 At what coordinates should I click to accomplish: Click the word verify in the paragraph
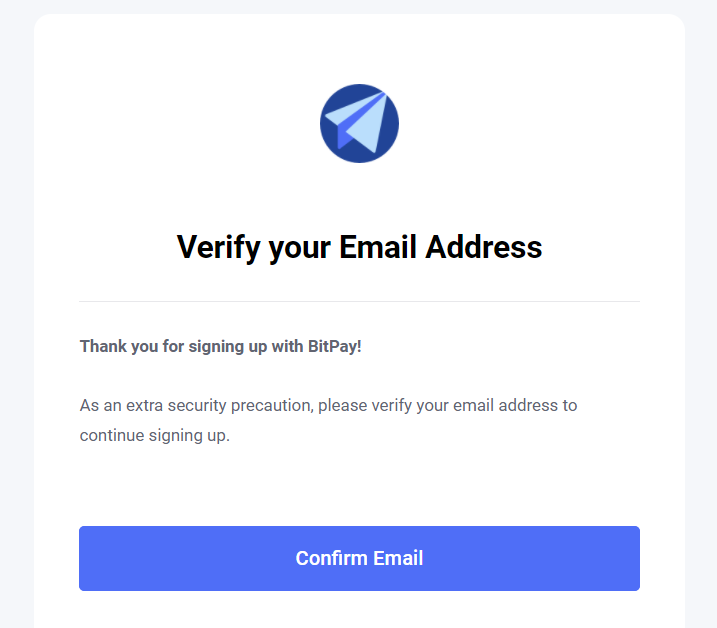[x=391, y=406]
